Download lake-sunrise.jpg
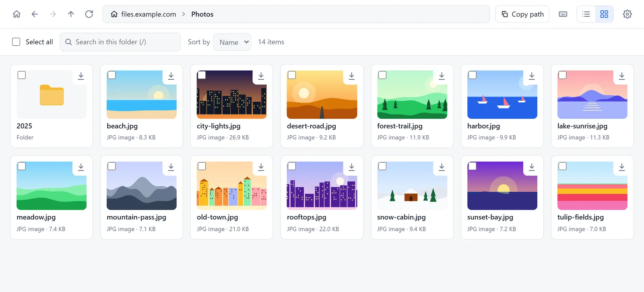This screenshot has width=644, height=292. pos(622,76)
